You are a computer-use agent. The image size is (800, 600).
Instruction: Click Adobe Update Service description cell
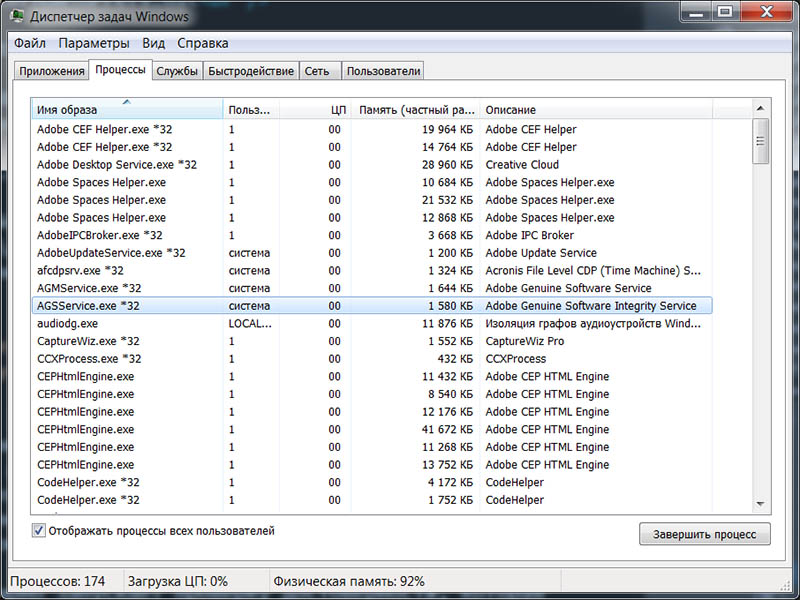[x=541, y=253]
